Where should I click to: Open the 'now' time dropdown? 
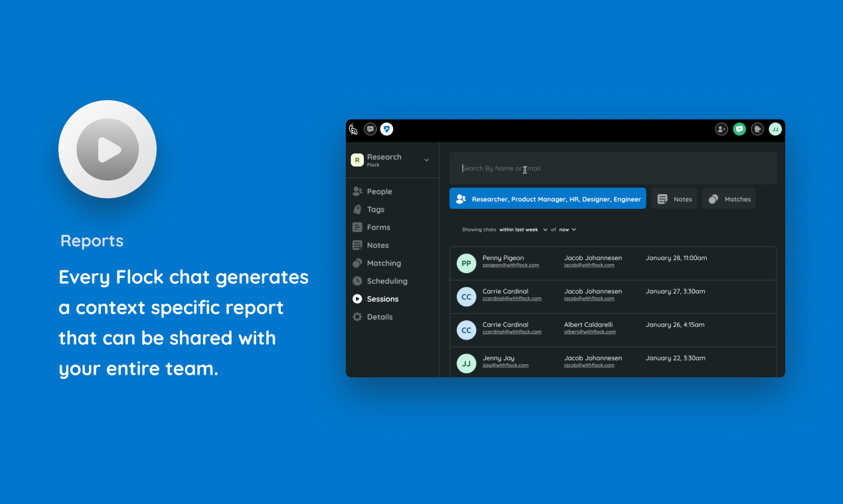point(568,229)
